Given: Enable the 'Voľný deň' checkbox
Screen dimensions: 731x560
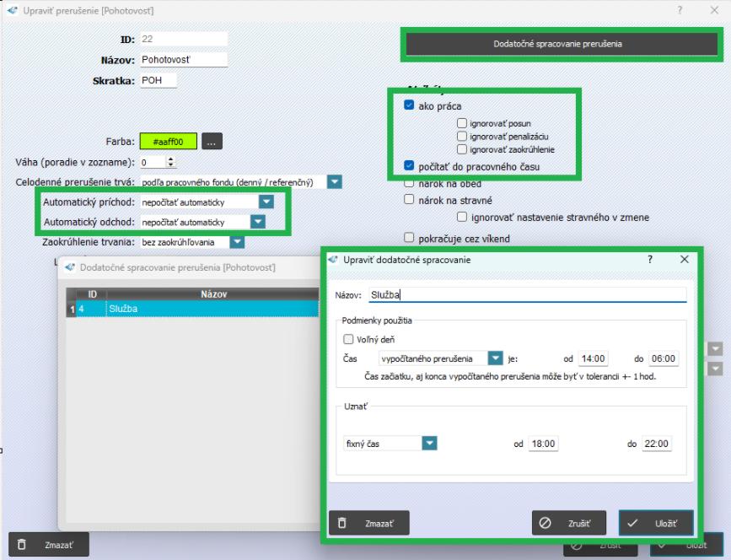Looking at the screenshot, I should coord(348,339).
